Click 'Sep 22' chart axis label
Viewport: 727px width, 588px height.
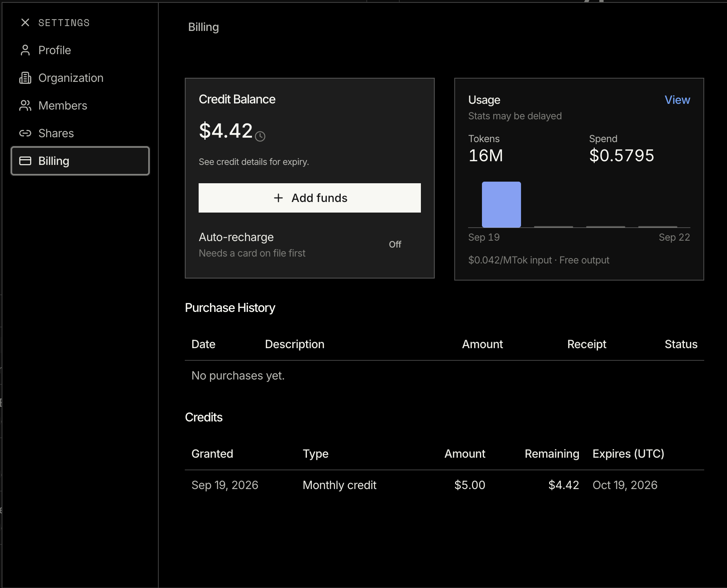(674, 237)
